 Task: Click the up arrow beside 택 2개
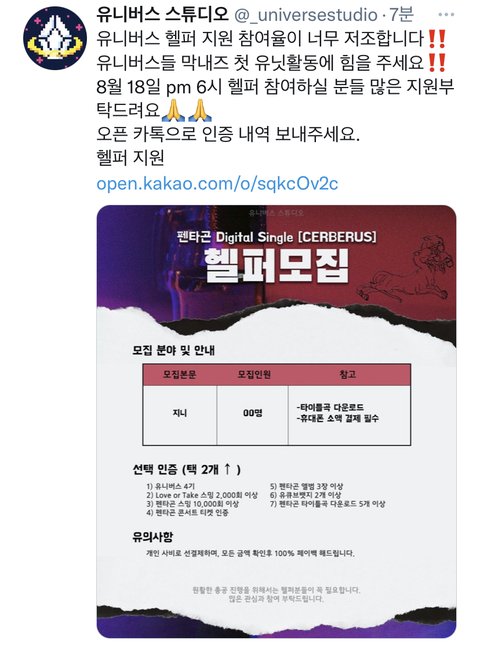227,469
